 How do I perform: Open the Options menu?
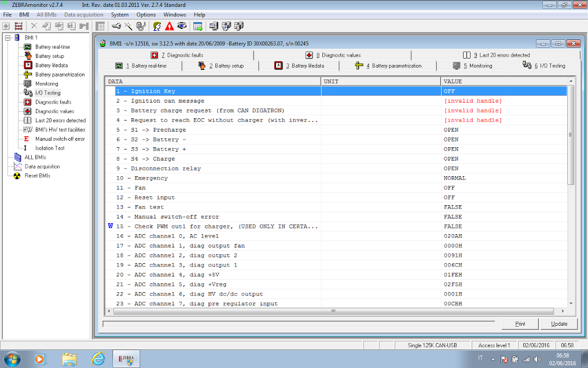click(x=146, y=14)
